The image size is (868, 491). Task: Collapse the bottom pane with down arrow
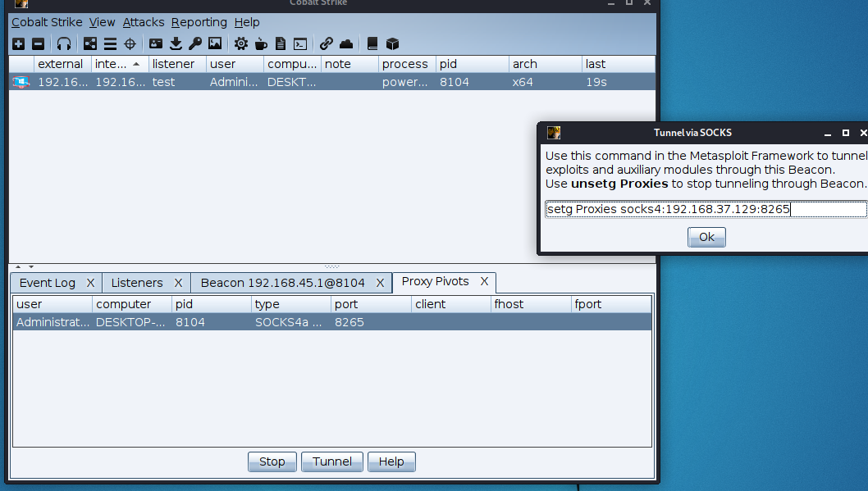31,266
